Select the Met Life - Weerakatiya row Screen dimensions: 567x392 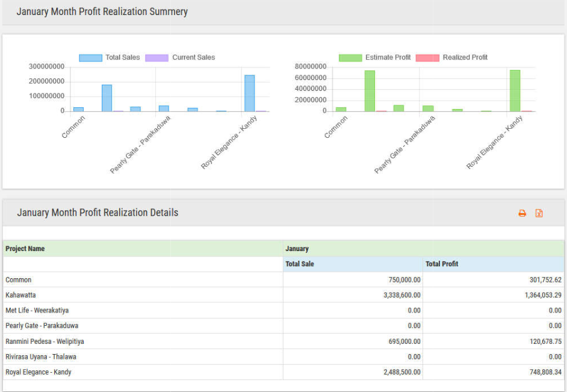(37, 310)
